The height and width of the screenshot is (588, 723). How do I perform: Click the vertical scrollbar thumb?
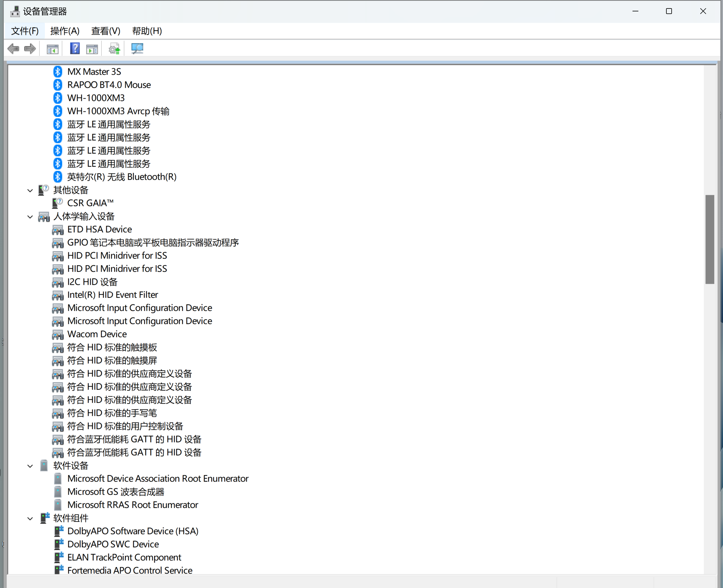point(710,239)
